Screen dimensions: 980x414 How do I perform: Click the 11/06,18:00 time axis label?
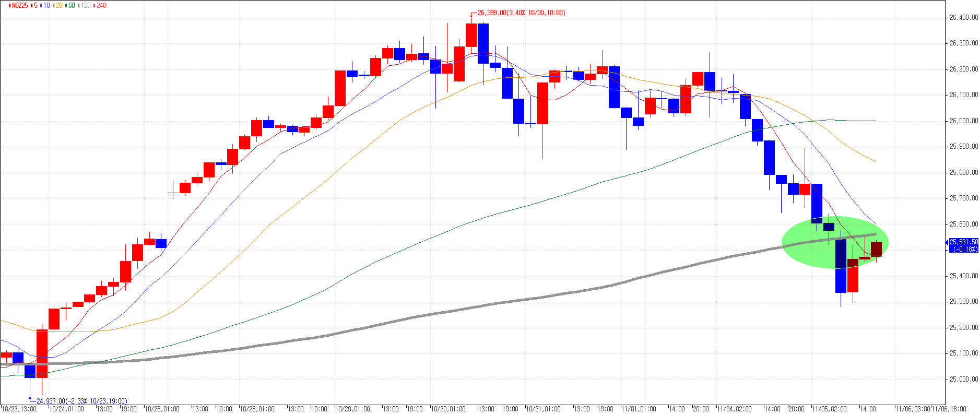click(x=949, y=409)
